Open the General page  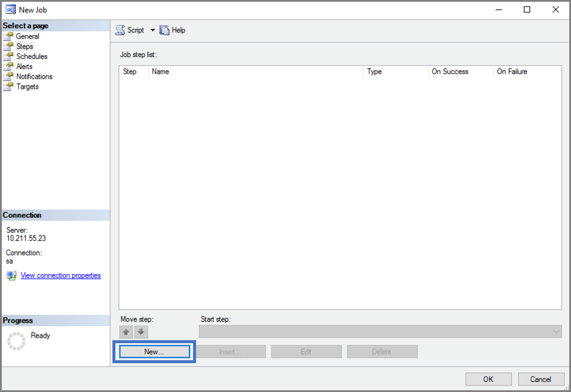[27, 36]
